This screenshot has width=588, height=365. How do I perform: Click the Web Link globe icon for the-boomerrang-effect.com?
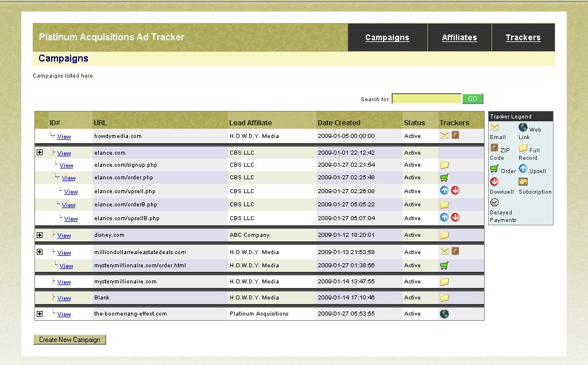(x=444, y=314)
